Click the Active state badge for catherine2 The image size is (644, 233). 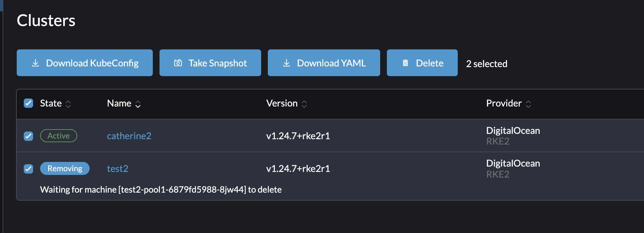(x=59, y=136)
